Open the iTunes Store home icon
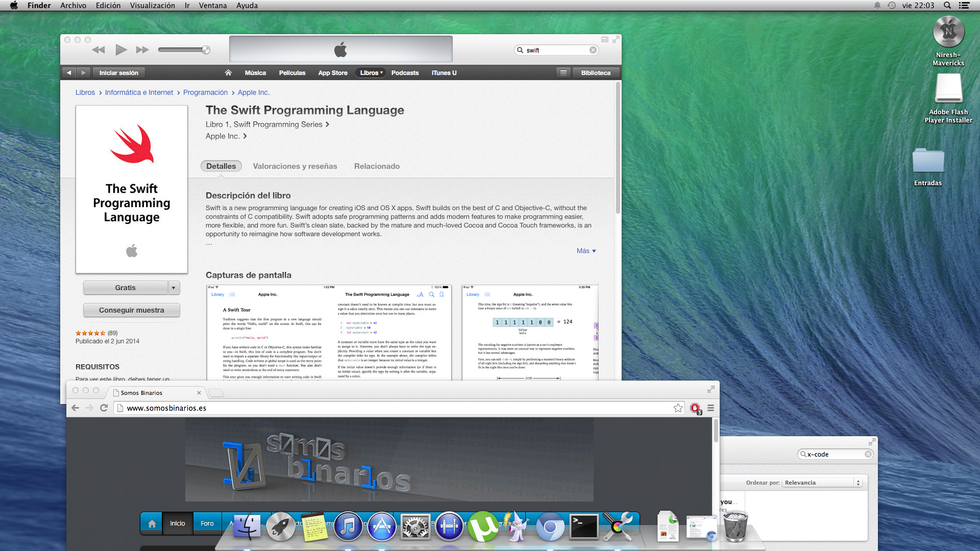 (228, 73)
